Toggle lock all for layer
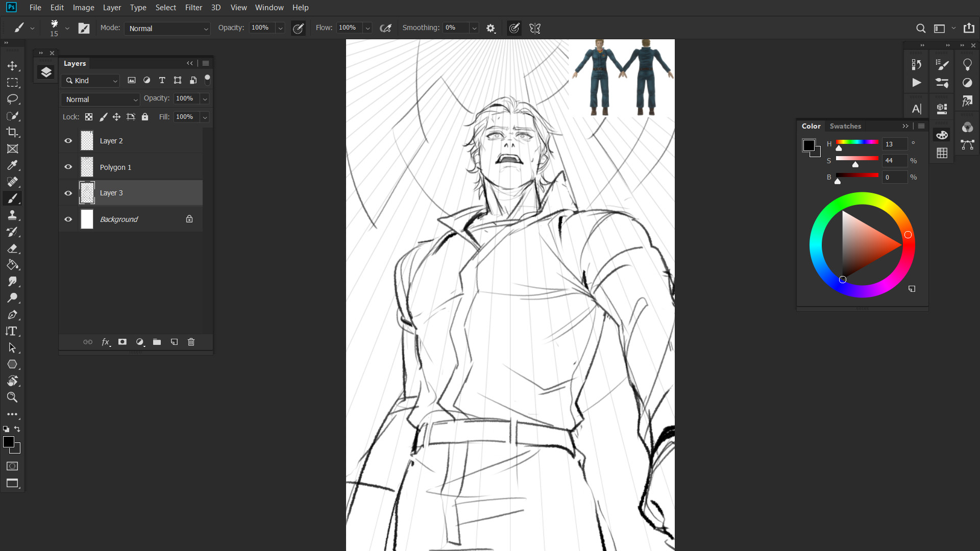The height and width of the screenshot is (551, 980). (x=145, y=117)
